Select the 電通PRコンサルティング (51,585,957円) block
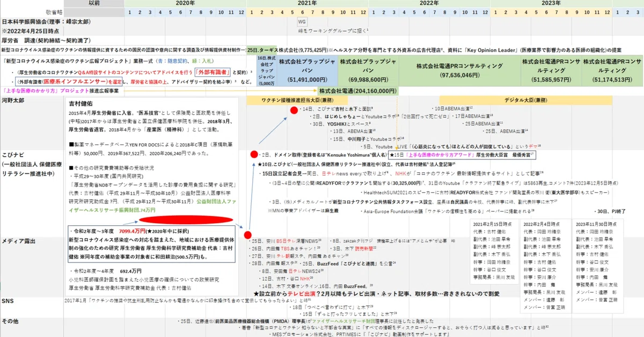This screenshot has height=337, width=644. click(551, 70)
